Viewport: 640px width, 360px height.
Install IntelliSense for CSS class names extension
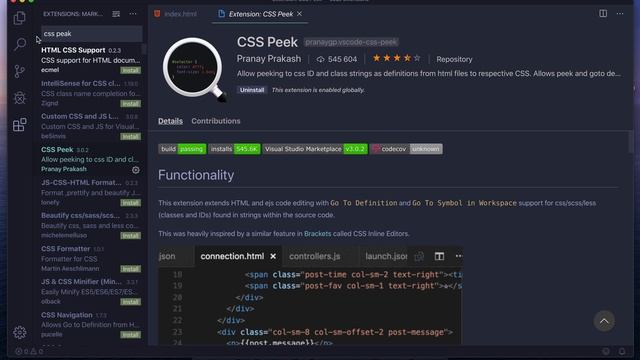tap(131, 104)
